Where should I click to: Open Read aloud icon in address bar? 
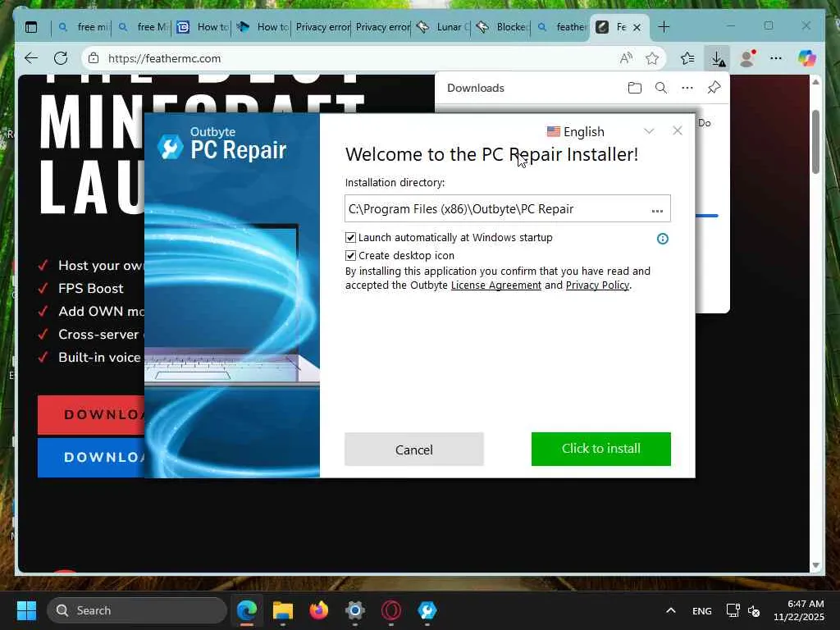tap(626, 58)
